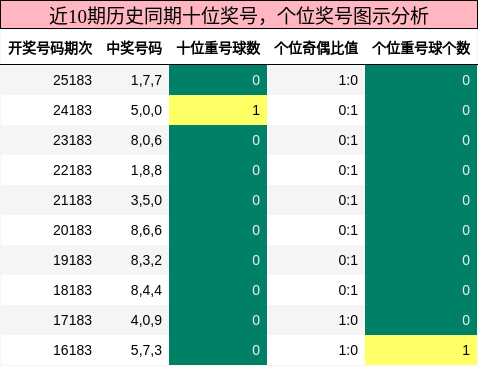This screenshot has width=478, height=366.
Task: Select the 个位重号球个数 column header
Action: 421,48
